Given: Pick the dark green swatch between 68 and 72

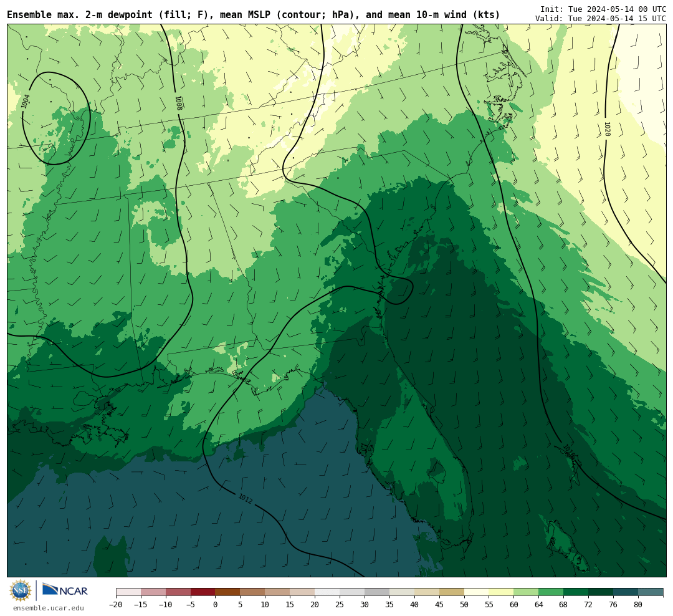Looking at the screenshot, I should (576, 592).
